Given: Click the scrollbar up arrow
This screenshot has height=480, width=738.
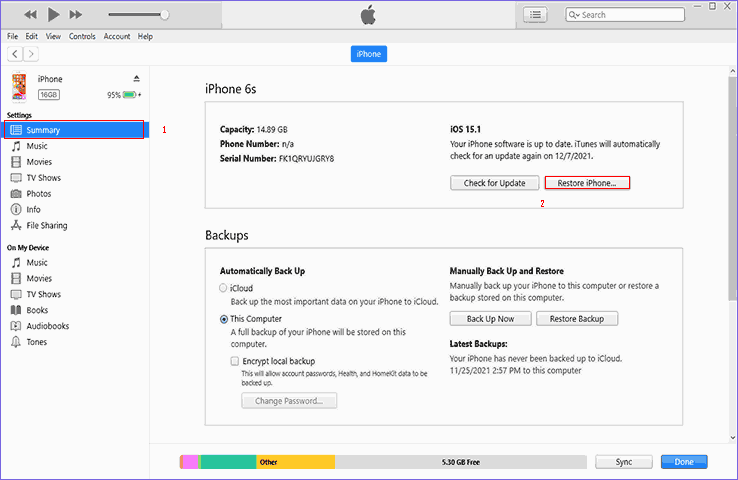Looking at the screenshot, I should 732,71.
